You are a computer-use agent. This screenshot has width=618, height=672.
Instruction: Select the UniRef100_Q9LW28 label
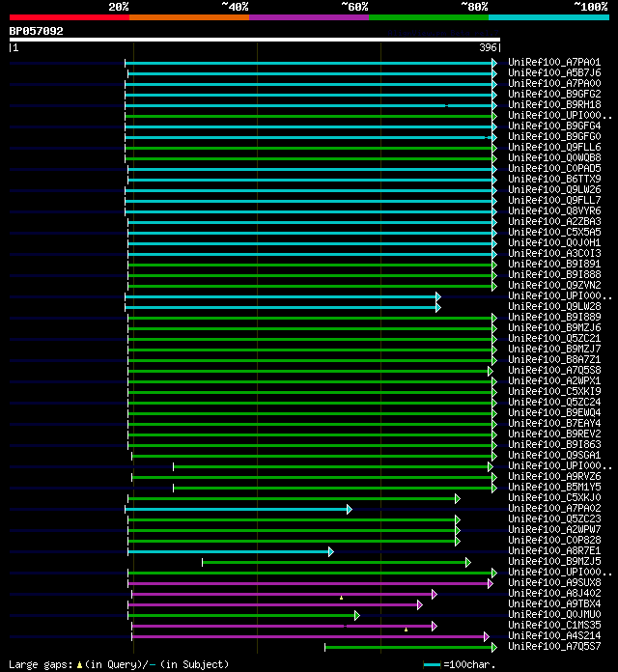click(x=554, y=306)
